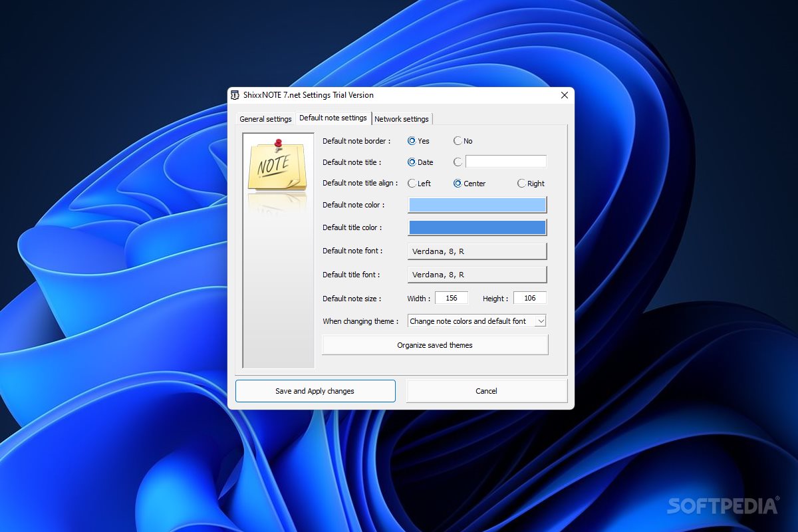The image size is (798, 532).
Task: Select No for default note border
Action: click(463, 141)
